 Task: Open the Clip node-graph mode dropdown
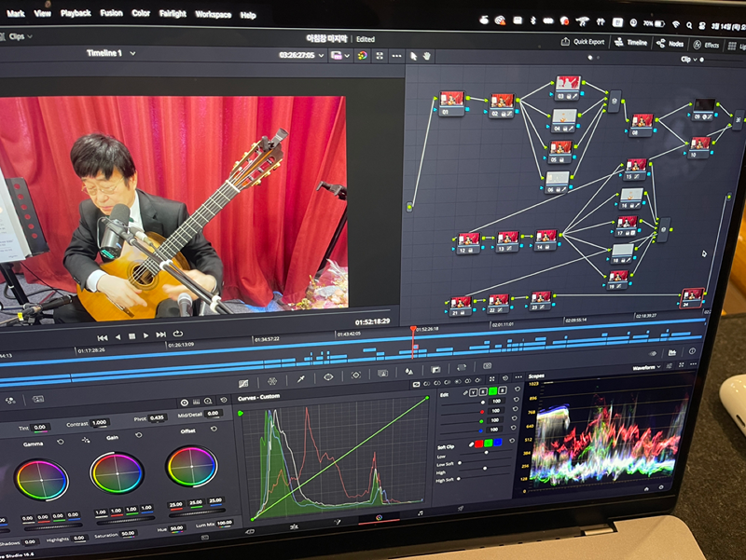click(x=689, y=60)
